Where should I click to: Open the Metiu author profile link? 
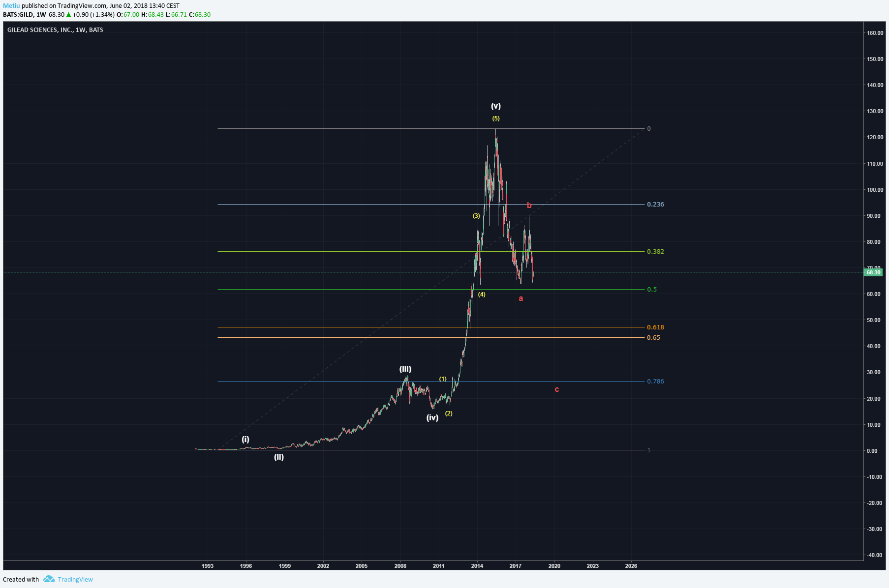click(x=11, y=6)
